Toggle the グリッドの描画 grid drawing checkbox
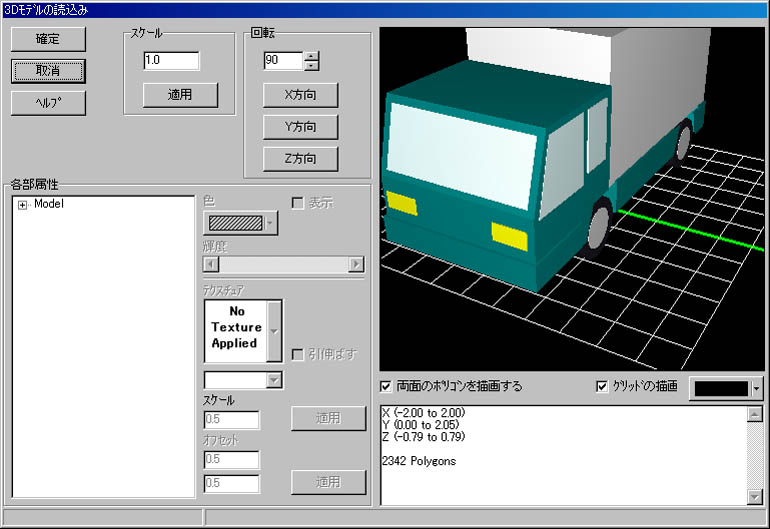The height and width of the screenshot is (529, 770). pos(602,386)
